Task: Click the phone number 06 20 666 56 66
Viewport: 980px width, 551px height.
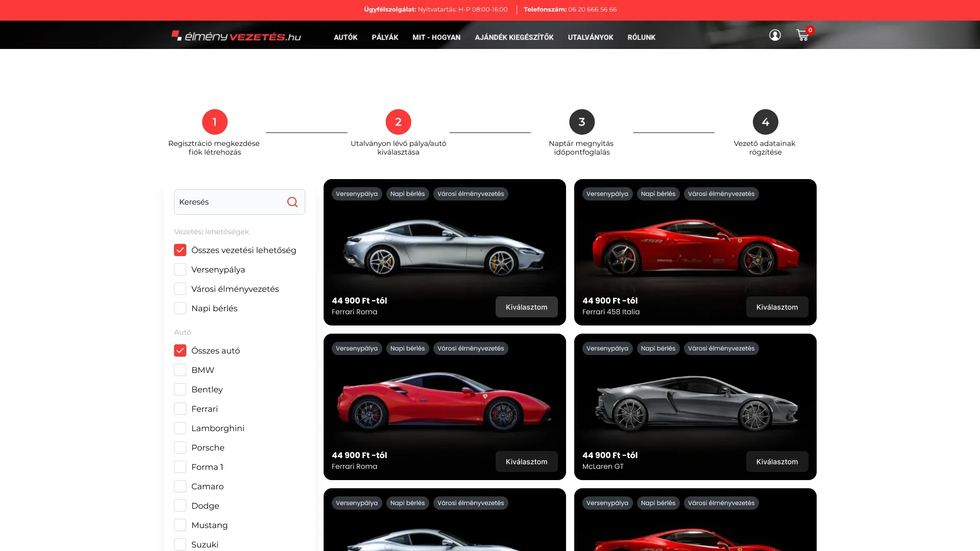Action: tap(592, 10)
